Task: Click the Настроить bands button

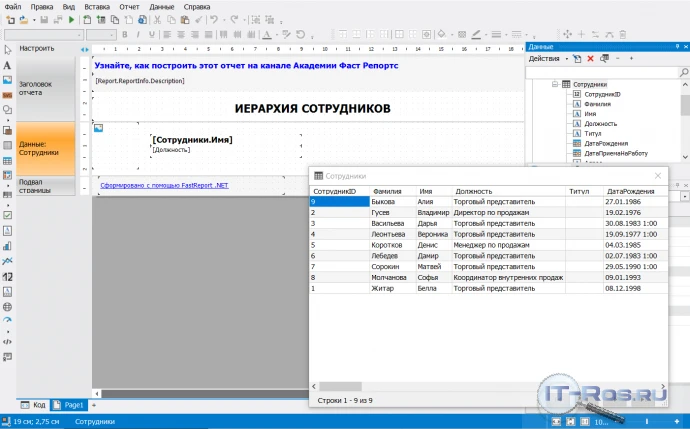Action: (37, 48)
